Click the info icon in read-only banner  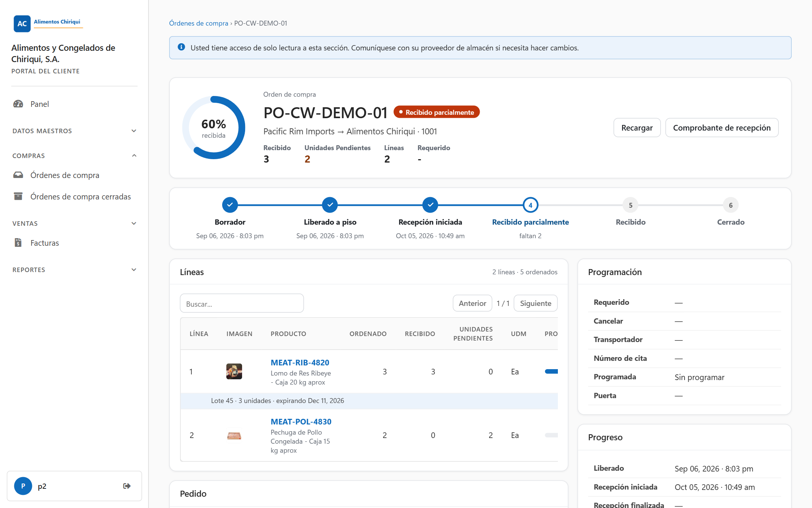[x=181, y=47]
